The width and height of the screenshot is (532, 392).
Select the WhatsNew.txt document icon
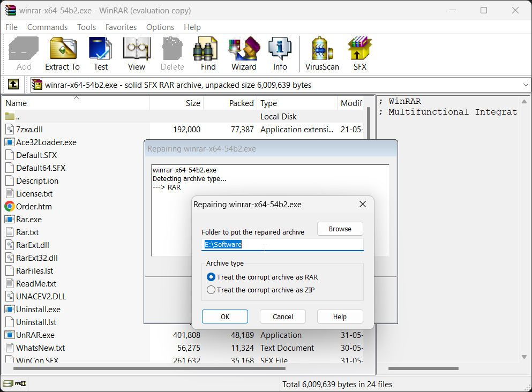[10, 348]
